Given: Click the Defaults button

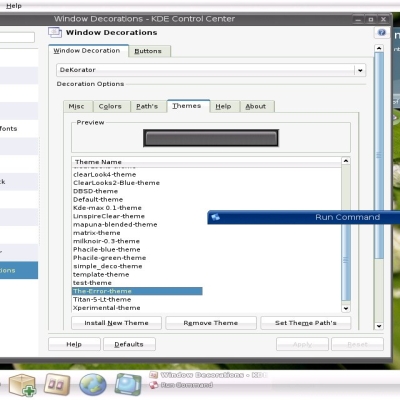Looking at the screenshot, I should (129, 344).
